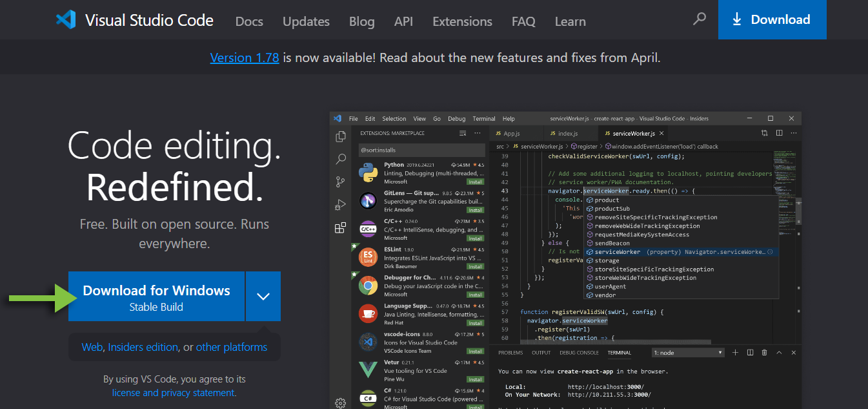Go to Docs in the site navigation
The height and width of the screenshot is (409, 868).
[x=249, y=21]
